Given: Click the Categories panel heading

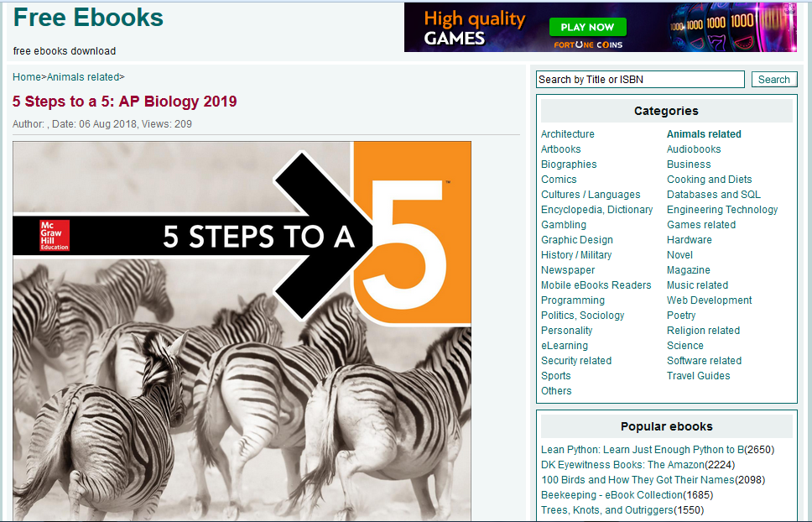Looking at the screenshot, I should [x=667, y=111].
